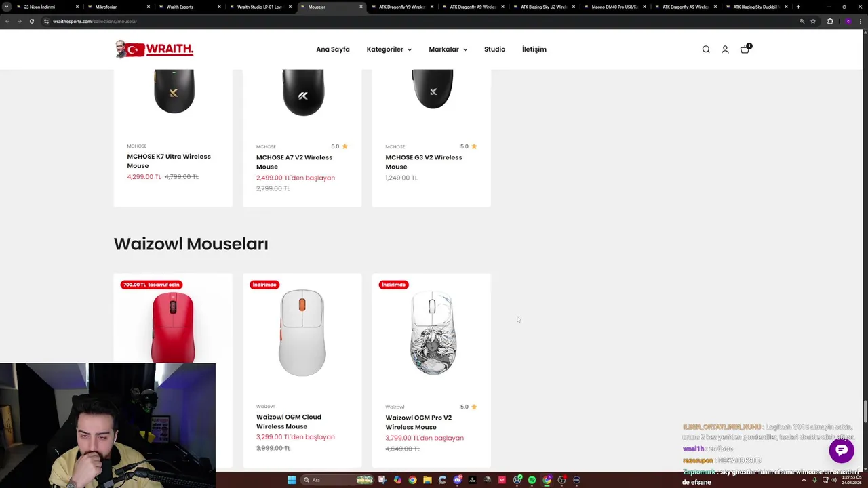Select the white OGM Pro V2 mouse image
Screen dimensions: 868x488
(432, 333)
